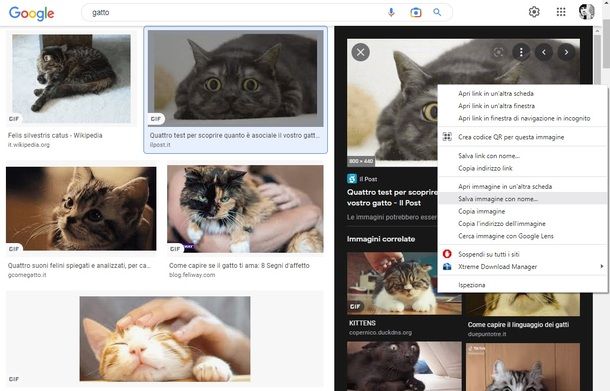The width and height of the screenshot is (610, 391).
Task: Click the Xtreme Download Manager icon
Action: pos(447,267)
